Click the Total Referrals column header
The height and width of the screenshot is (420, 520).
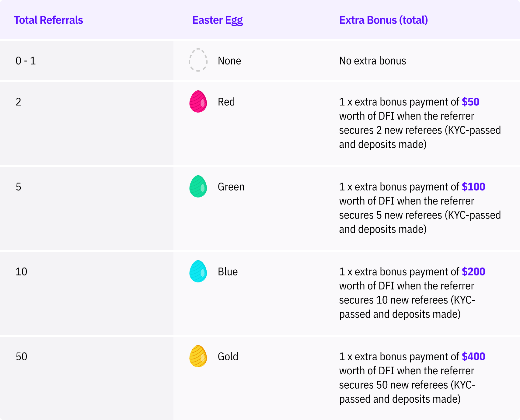click(48, 20)
